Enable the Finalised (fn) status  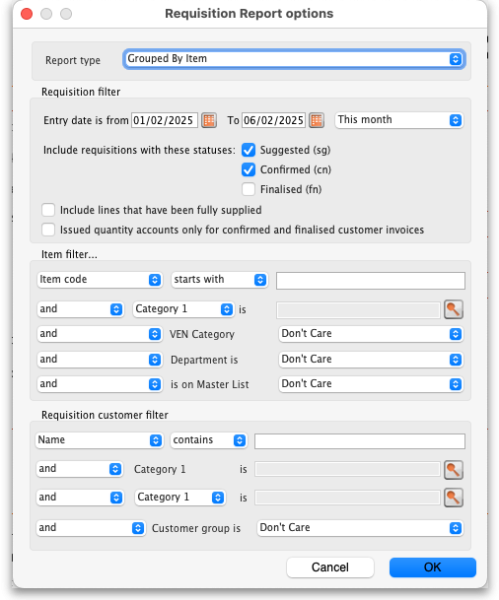[248, 189]
